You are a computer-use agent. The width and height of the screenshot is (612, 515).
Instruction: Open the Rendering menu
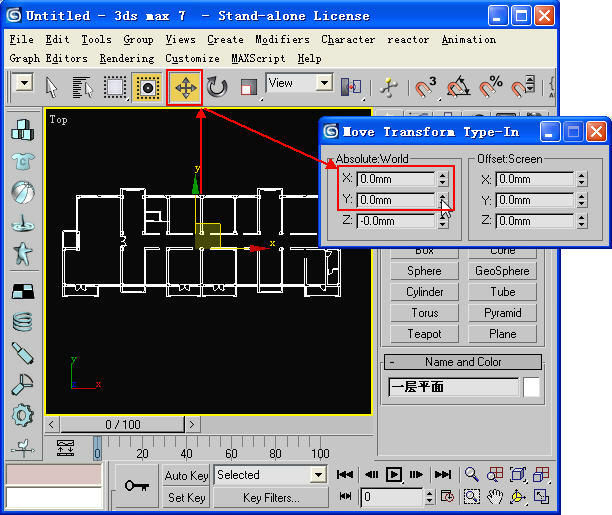pyautogui.click(x=127, y=59)
